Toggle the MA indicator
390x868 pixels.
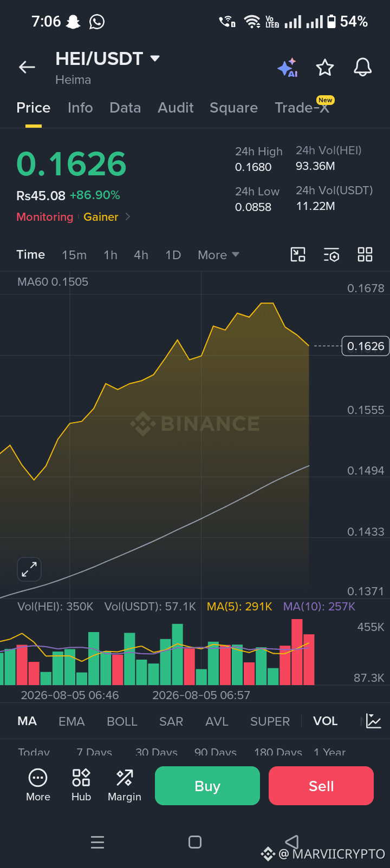(27, 721)
